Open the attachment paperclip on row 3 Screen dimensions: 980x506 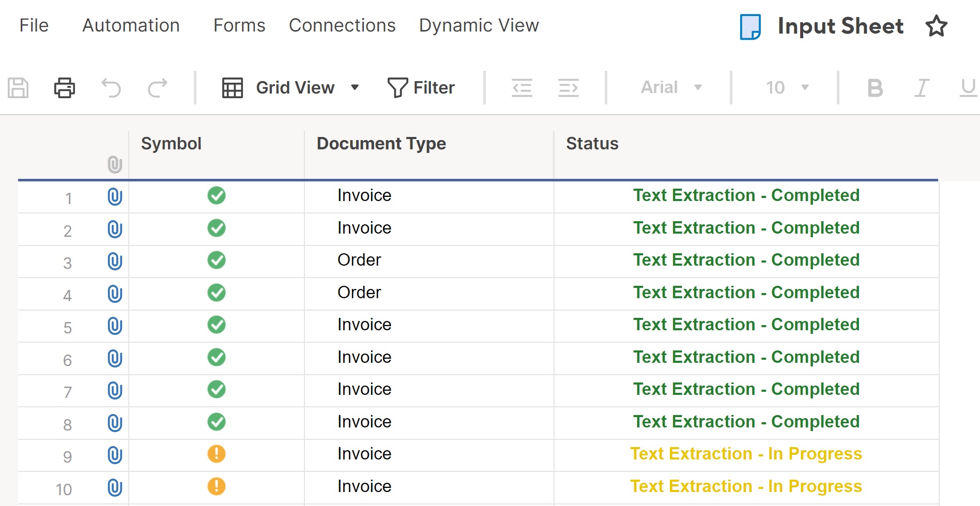pos(115,262)
